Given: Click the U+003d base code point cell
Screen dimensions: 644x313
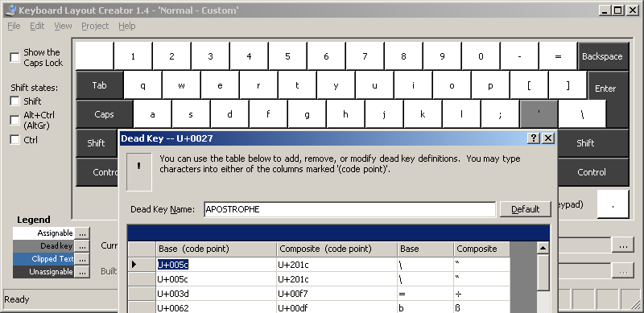Looking at the screenshot, I should pos(216,294).
